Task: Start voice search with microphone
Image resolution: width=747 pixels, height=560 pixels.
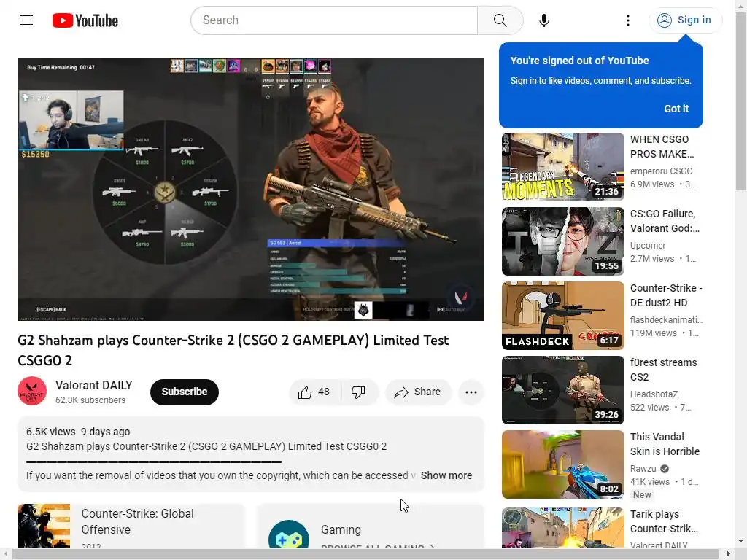Action: pos(543,20)
